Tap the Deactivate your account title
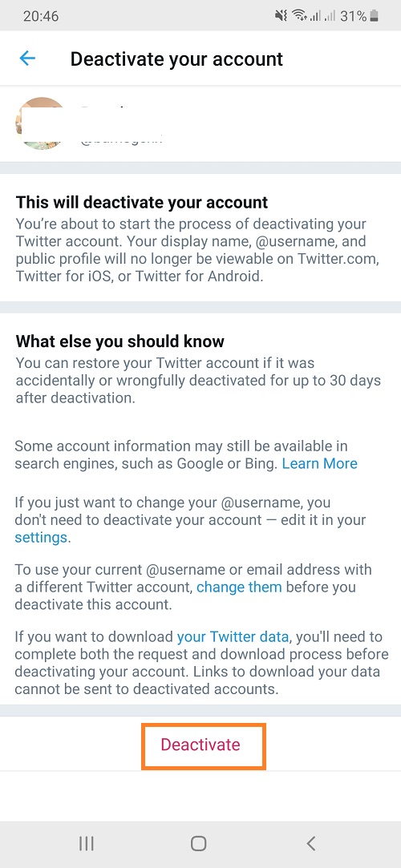The height and width of the screenshot is (868, 401). click(176, 59)
